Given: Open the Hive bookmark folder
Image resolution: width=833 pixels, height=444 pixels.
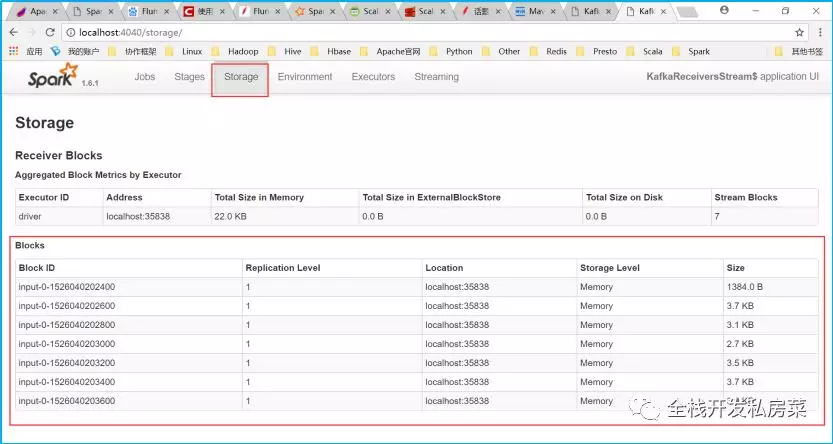Looking at the screenshot, I should click(285, 52).
